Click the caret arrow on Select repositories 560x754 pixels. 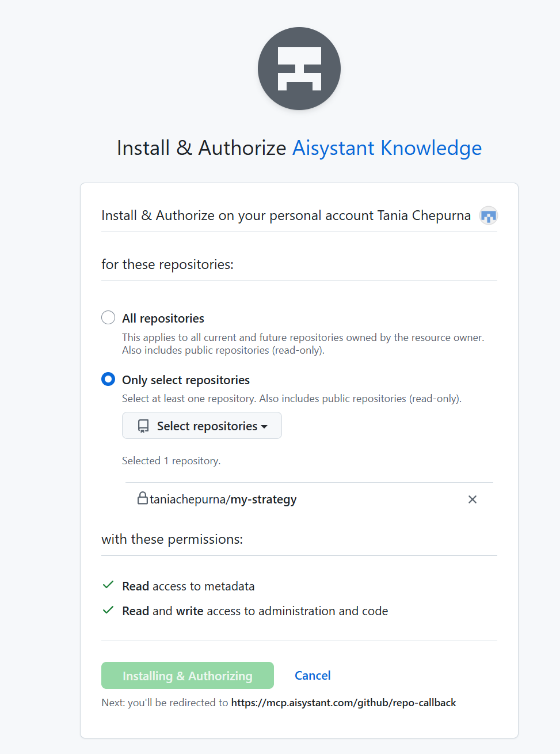[x=264, y=427]
